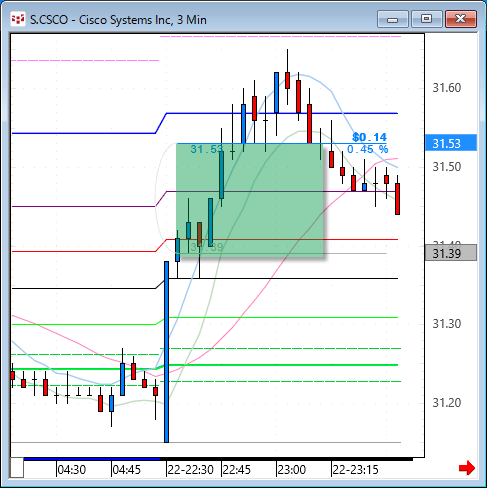Click the 22-22:30 time axis label
The width and height of the screenshot is (487, 488).
(x=190, y=470)
